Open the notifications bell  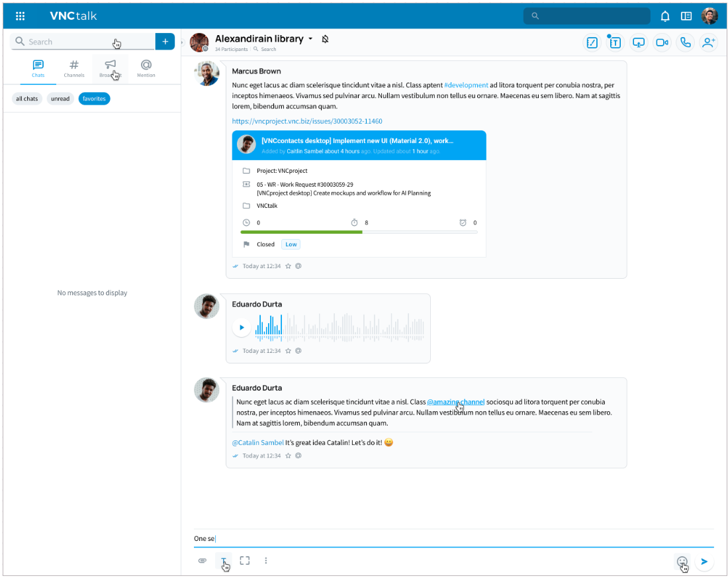(665, 16)
